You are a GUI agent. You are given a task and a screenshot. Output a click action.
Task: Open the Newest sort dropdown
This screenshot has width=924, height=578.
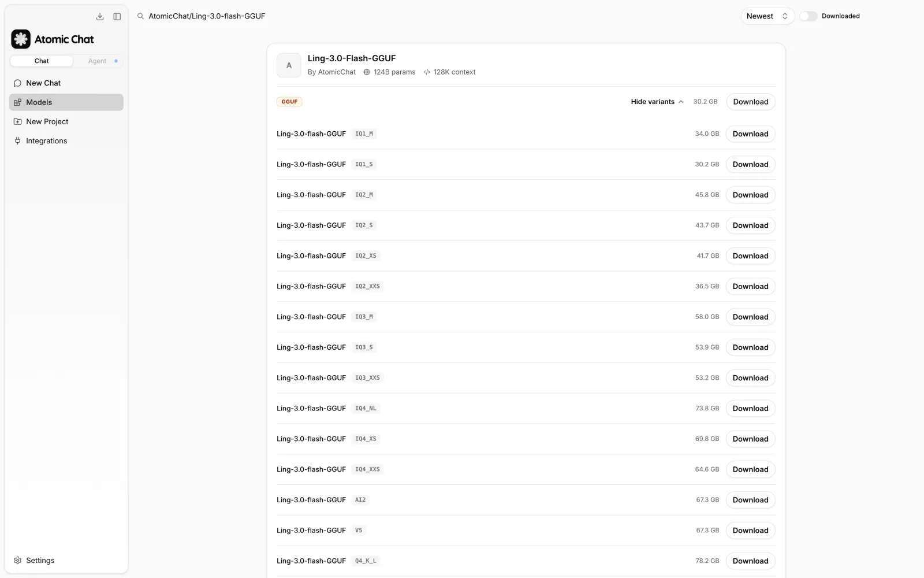pyautogui.click(x=767, y=16)
